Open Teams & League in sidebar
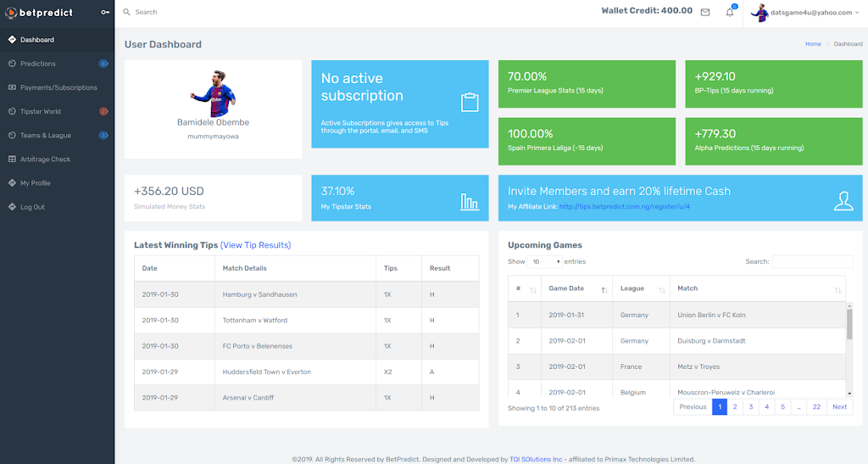This screenshot has height=464, width=868. tap(57, 135)
